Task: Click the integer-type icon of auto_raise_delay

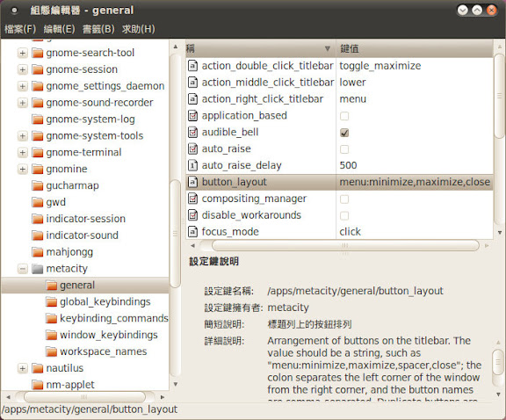Action: [192, 165]
